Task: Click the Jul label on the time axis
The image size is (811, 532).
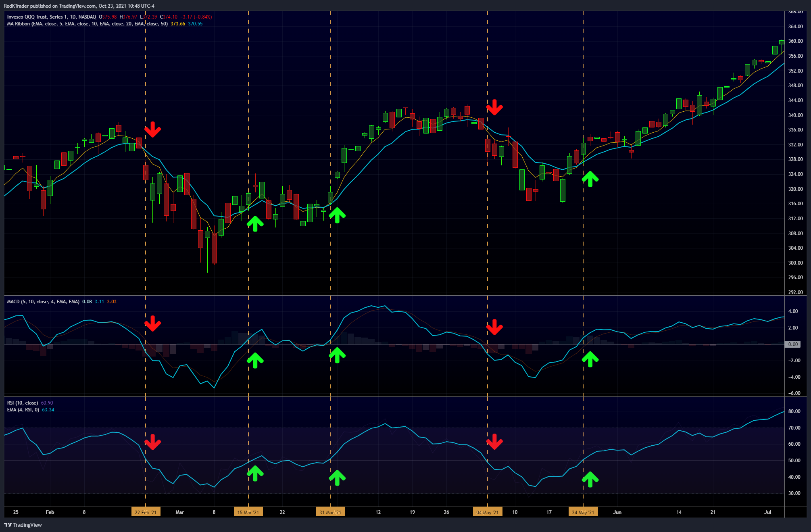Action: [767, 512]
